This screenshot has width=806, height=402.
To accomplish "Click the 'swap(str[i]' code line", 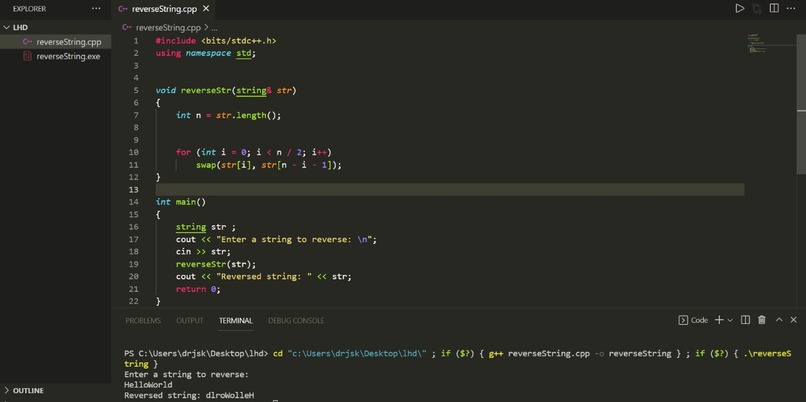I will (x=269, y=165).
